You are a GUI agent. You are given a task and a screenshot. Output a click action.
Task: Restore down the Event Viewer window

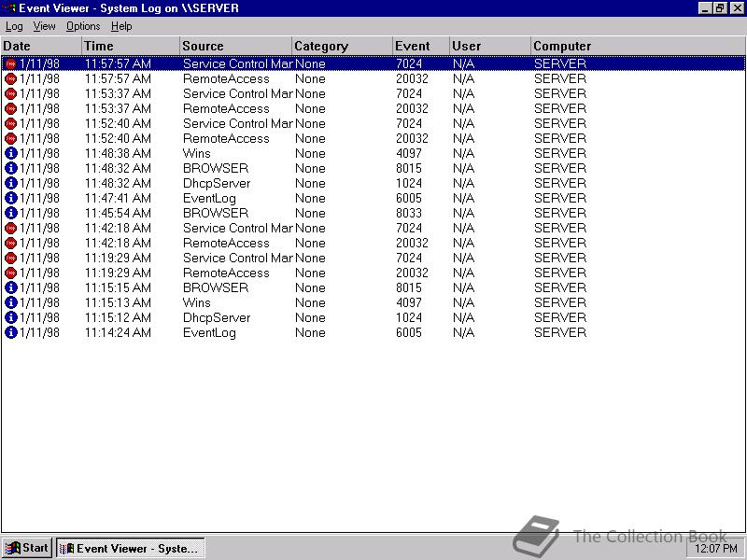click(x=720, y=8)
